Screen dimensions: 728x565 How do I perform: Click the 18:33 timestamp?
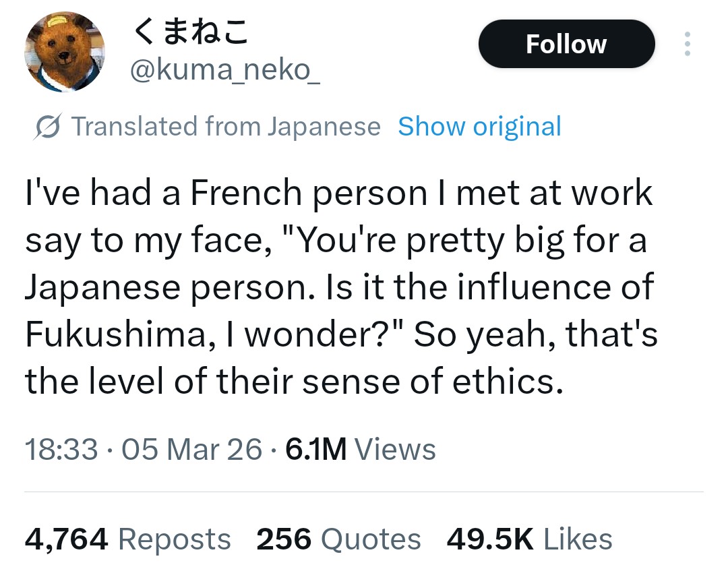(61, 449)
